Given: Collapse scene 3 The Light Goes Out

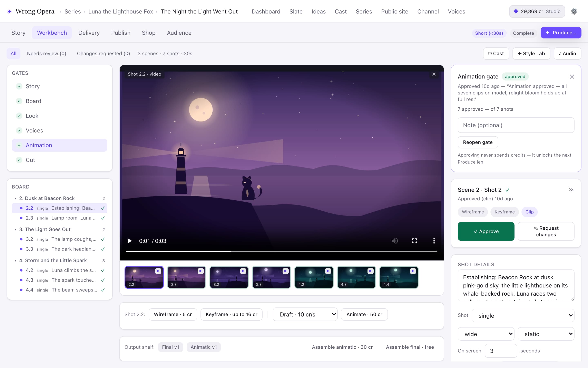Looking at the screenshot, I should tap(16, 230).
